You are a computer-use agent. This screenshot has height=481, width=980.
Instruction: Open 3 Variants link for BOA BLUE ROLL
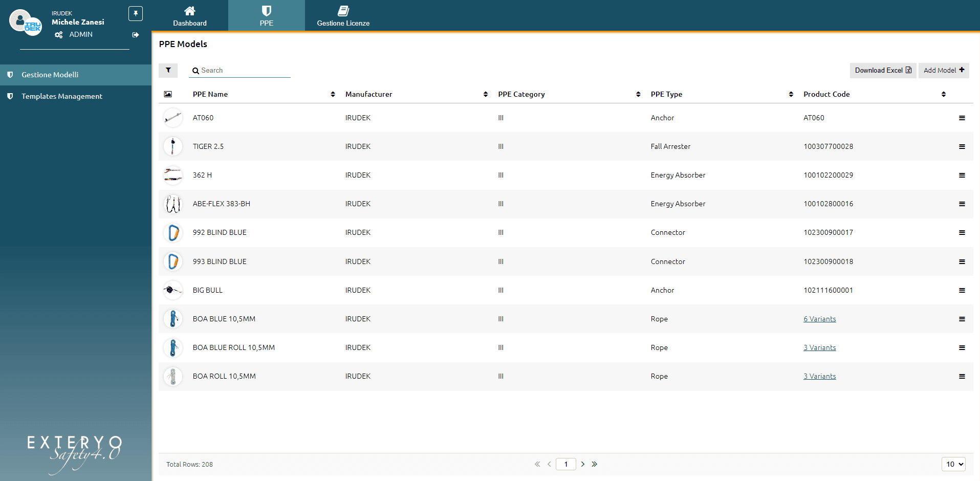(x=819, y=347)
